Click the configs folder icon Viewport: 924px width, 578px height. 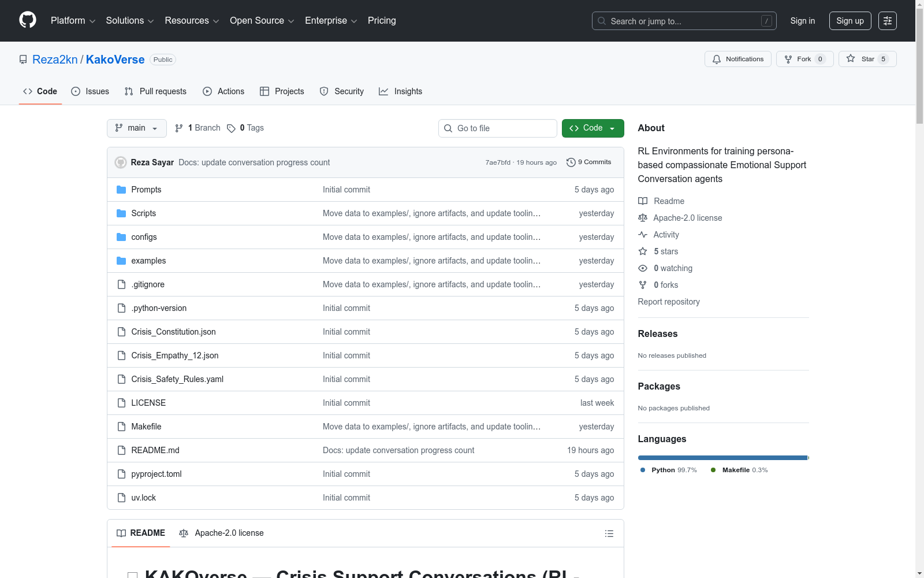coord(121,237)
